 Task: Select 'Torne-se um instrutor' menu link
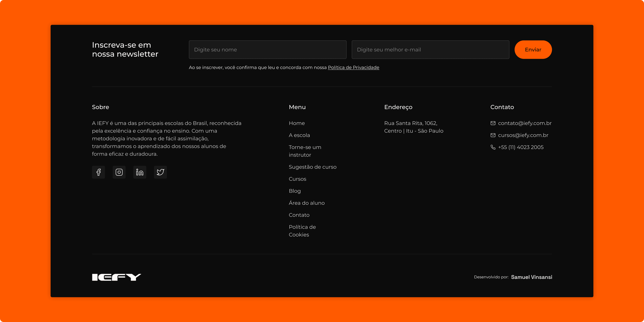pyautogui.click(x=305, y=151)
